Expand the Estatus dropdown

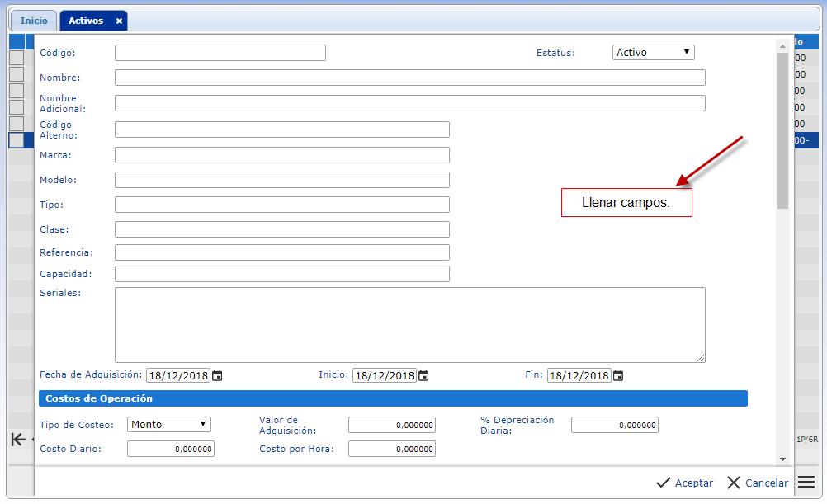tap(653, 53)
